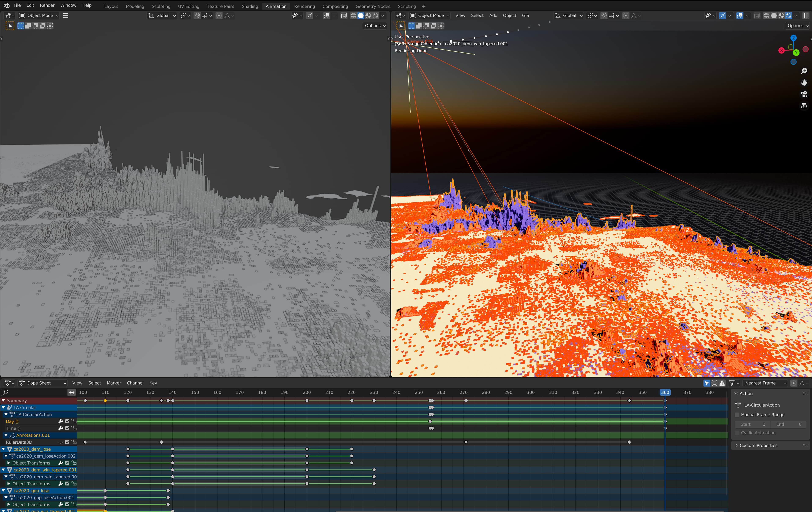Toggle proportional editing in right viewport
Screen dimensions: 812x512
click(x=625, y=15)
